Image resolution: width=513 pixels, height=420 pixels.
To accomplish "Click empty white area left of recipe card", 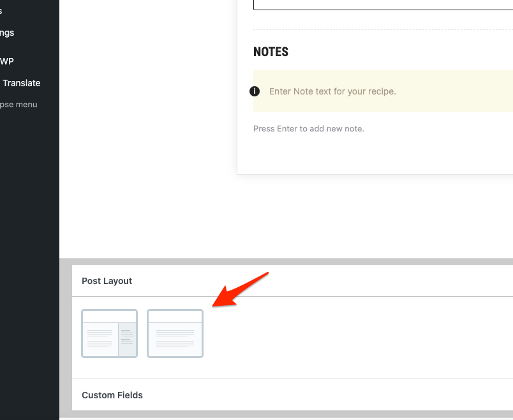I will pyautogui.click(x=147, y=128).
